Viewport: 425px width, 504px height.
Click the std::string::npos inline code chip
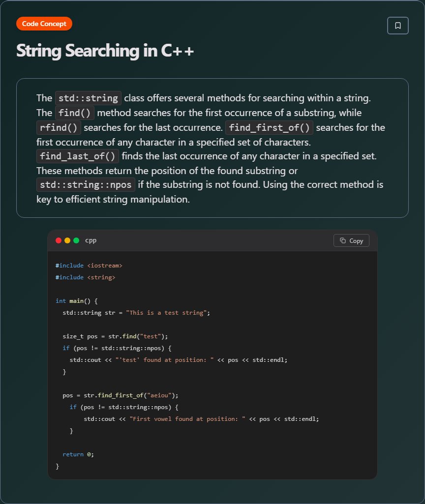pyautogui.click(x=86, y=185)
